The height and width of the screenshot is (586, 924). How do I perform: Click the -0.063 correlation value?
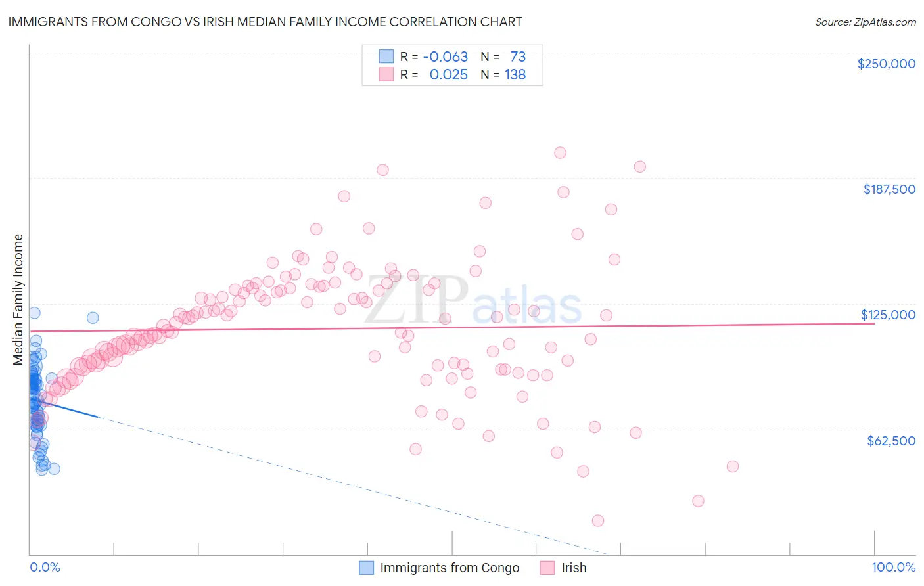tap(446, 57)
